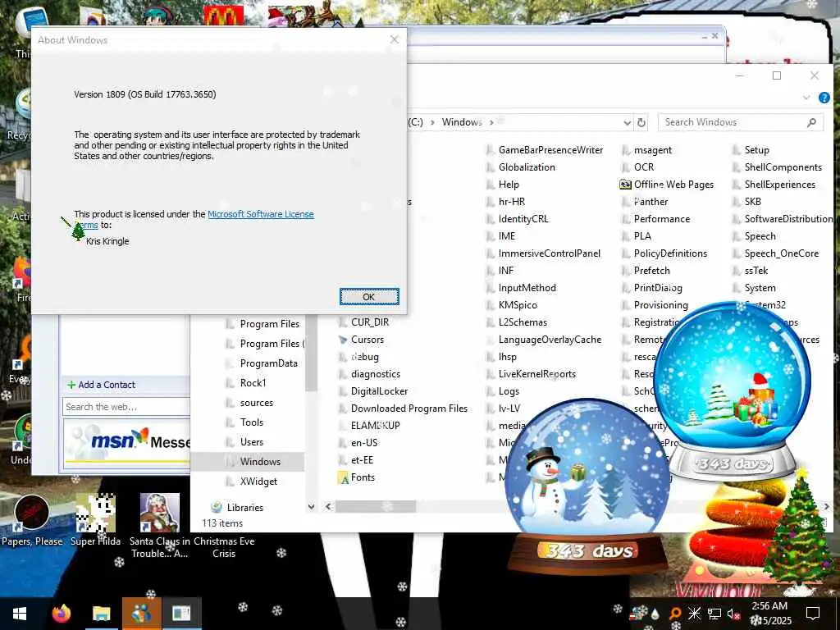Click the blue gifts snow globe widget
This screenshot has height=630, width=840.
733,390
